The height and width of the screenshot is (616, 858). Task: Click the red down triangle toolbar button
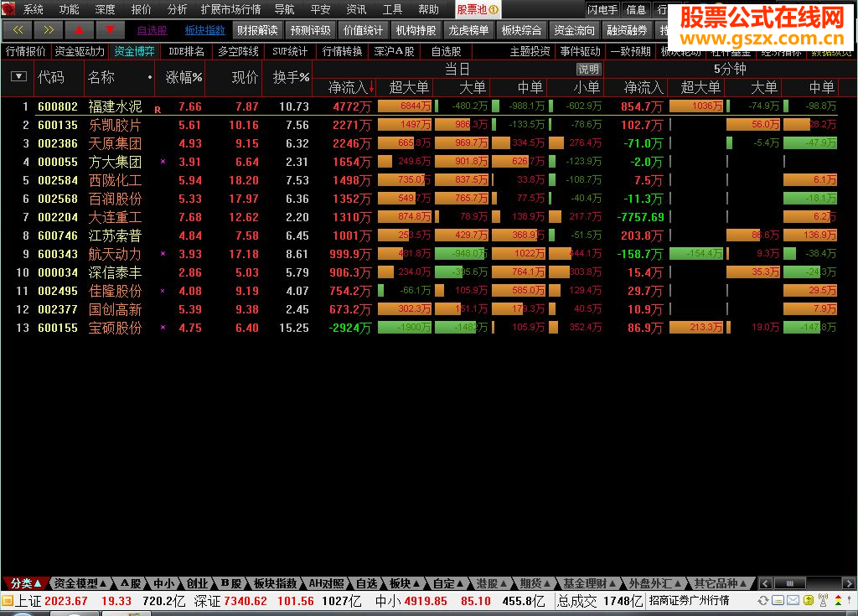pos(110,30)
